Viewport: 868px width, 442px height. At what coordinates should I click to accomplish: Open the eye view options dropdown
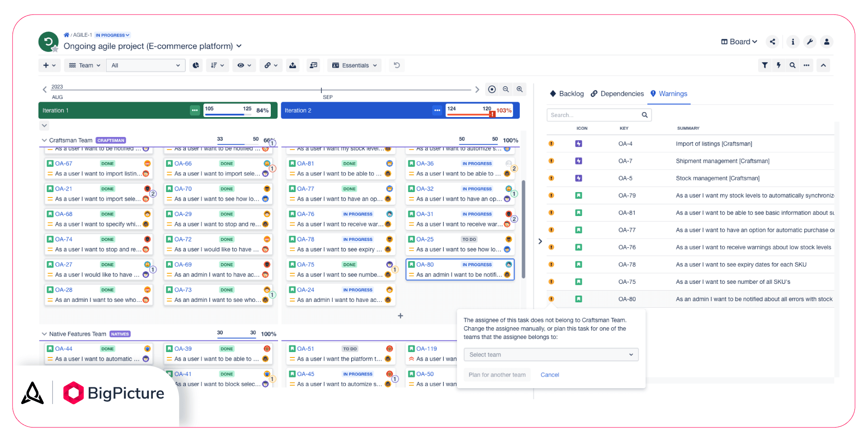tap(244, 66)
